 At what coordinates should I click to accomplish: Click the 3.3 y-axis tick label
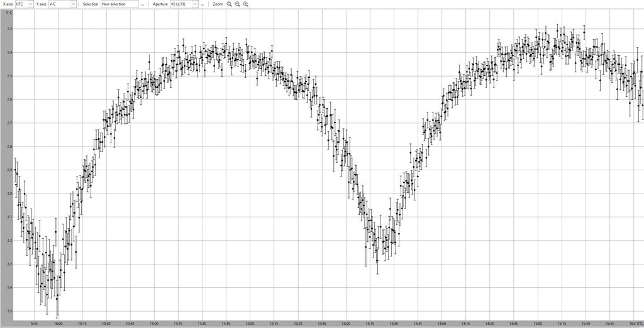[x=9, y=265]
